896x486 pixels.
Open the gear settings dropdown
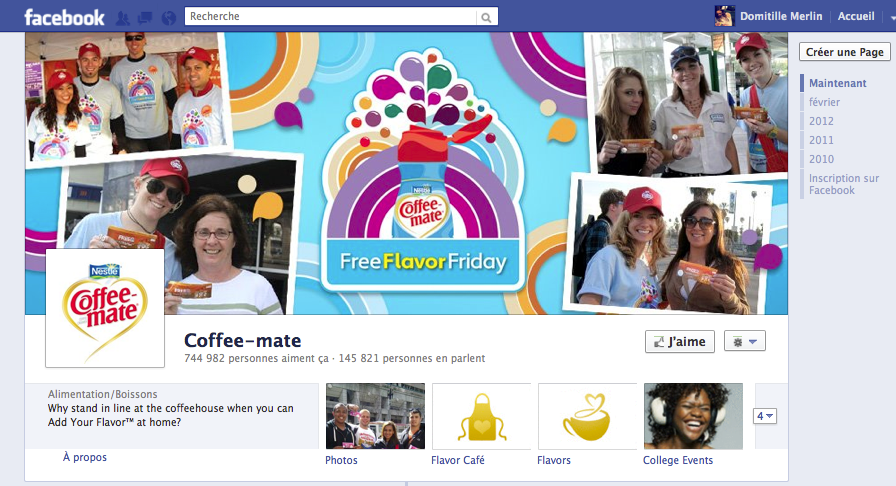pyautogui.click(x=745, y=341)
